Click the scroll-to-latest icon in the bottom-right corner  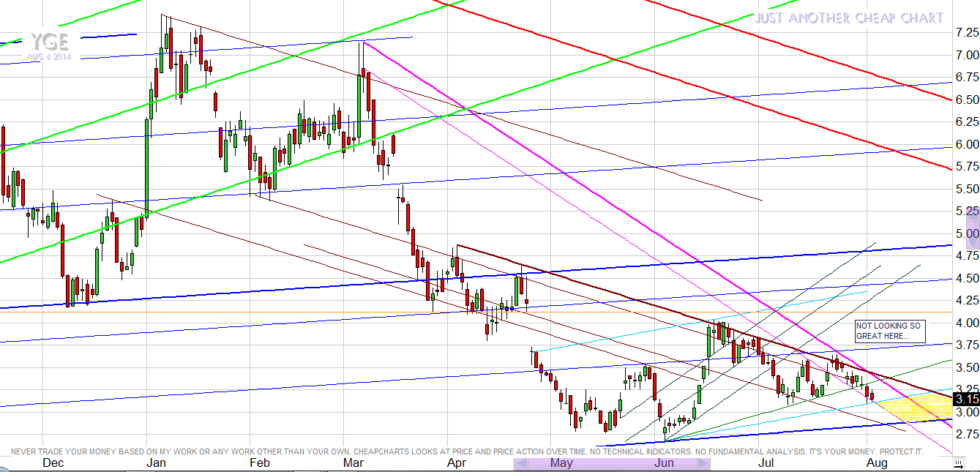958,464
